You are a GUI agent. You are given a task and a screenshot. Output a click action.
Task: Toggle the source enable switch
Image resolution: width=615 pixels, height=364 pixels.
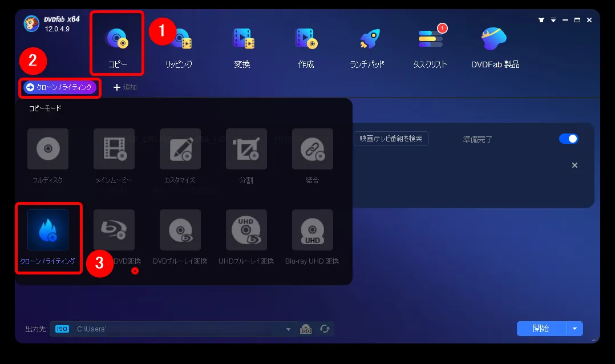coord(569,139)
